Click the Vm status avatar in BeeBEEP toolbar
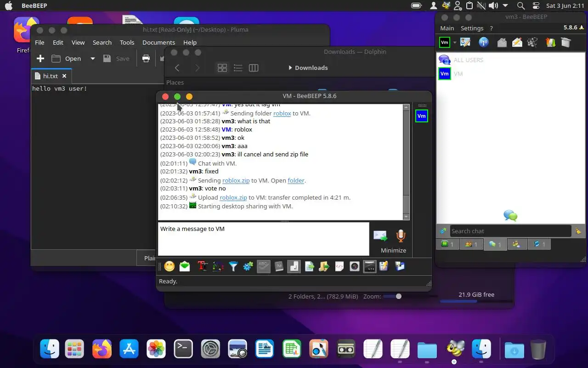This screenshot has width=588, height=368. click(x=445, y=42)
